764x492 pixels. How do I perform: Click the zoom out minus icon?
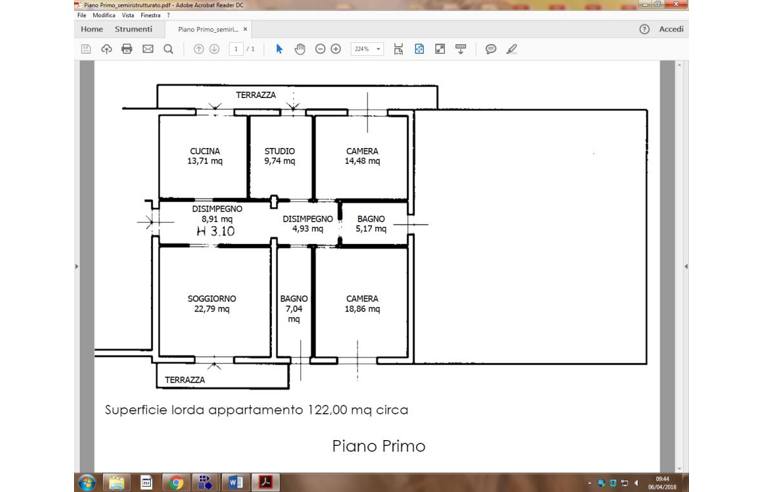click(320, 49)
